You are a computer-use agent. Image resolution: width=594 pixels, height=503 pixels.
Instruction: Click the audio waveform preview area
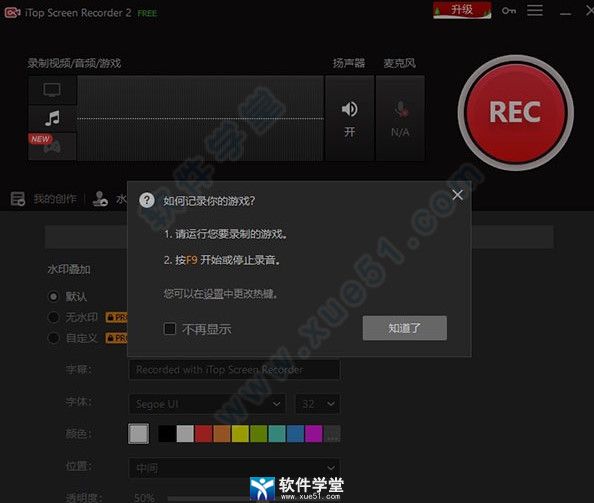200,118
